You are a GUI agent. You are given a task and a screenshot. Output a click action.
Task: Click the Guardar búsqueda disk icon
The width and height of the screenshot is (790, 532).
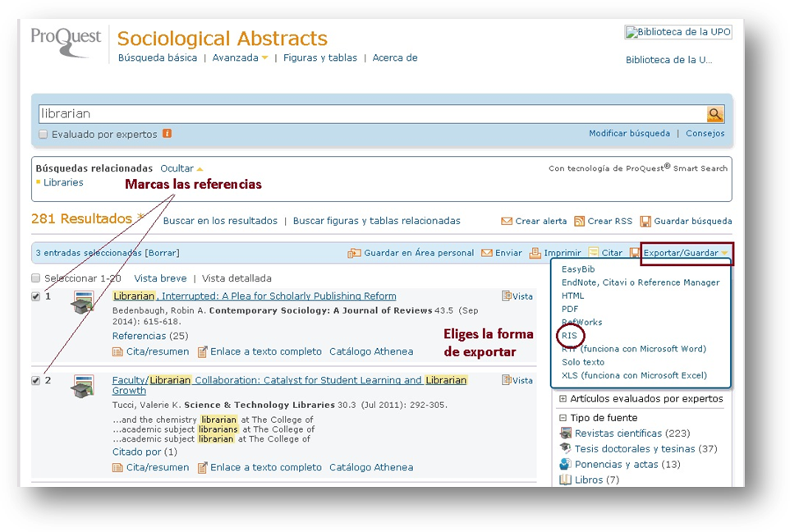pyautogui.click(x=645, y=222)
